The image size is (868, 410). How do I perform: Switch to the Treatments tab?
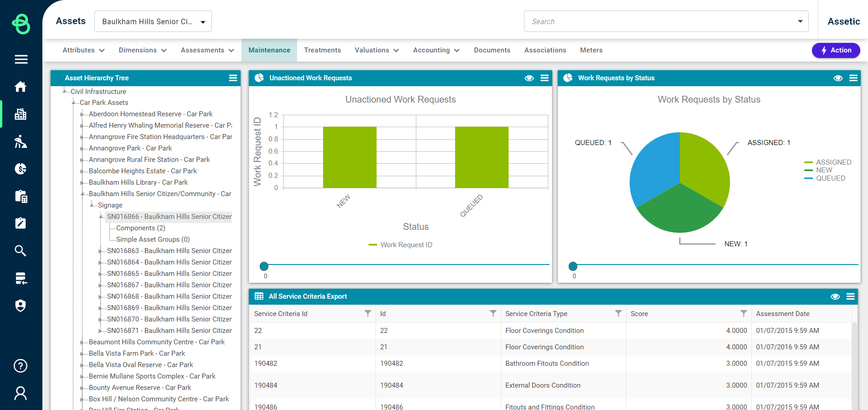pos(322,50)
